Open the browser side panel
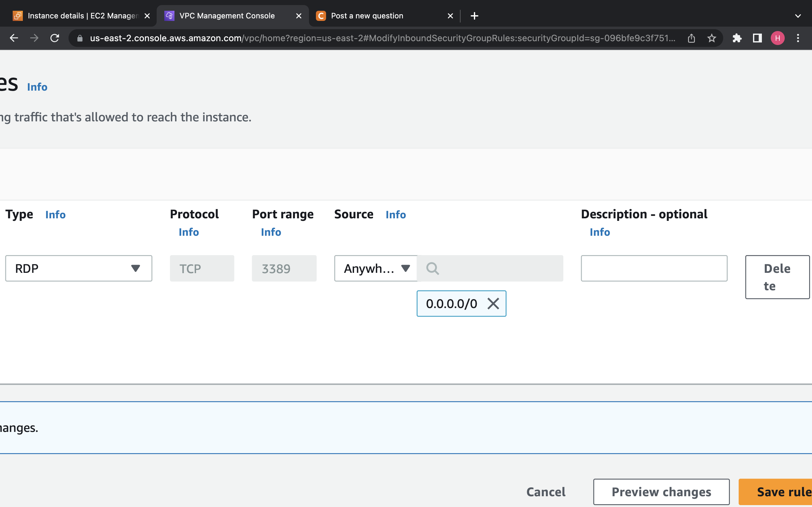Screen dimensions: 812x507 pyautogui.click(x=756, y=38)
